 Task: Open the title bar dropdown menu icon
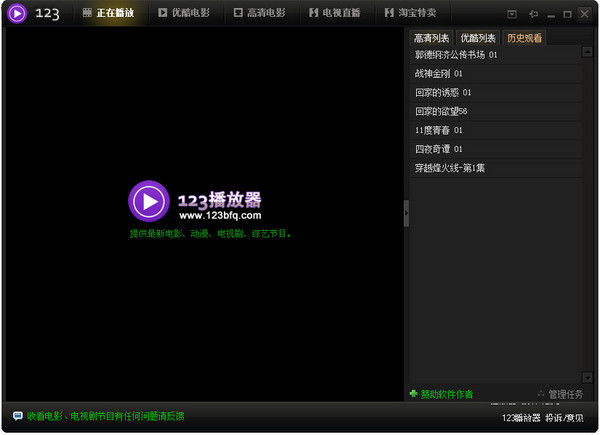point(512,15)
